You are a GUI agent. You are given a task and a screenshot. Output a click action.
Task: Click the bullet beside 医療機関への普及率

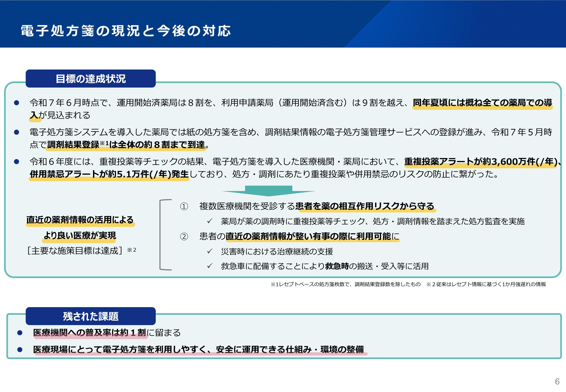coord(20,333)
